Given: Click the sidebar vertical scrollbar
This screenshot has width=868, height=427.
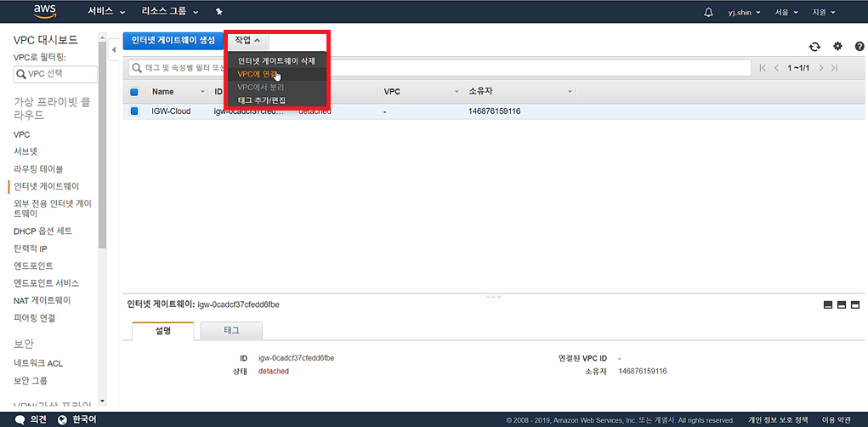Looking at the screenshot, I should pyautogui.click(x=102, y=144).
